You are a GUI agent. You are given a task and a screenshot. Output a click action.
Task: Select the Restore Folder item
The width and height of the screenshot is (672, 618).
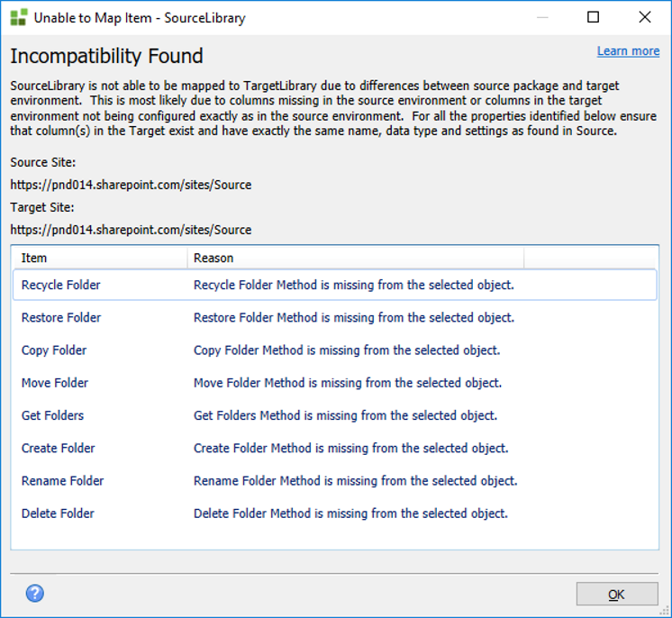click(x=61, y=318)
